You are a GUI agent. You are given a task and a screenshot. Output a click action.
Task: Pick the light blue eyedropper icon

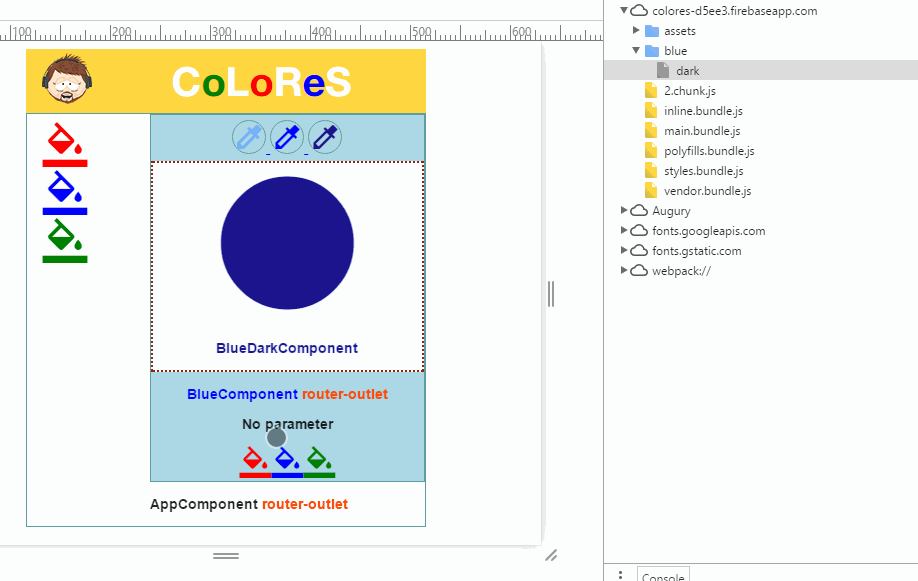tap(249, 137)
